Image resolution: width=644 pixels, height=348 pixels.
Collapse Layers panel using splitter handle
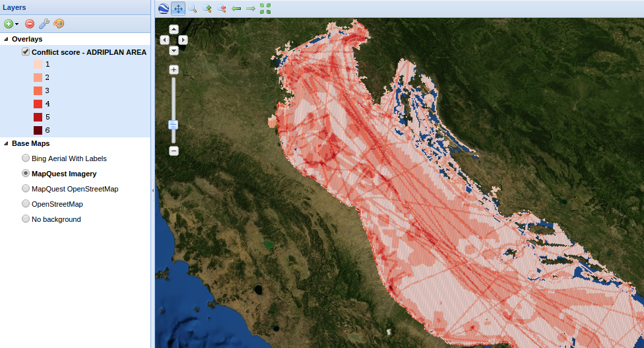point(153,190)
